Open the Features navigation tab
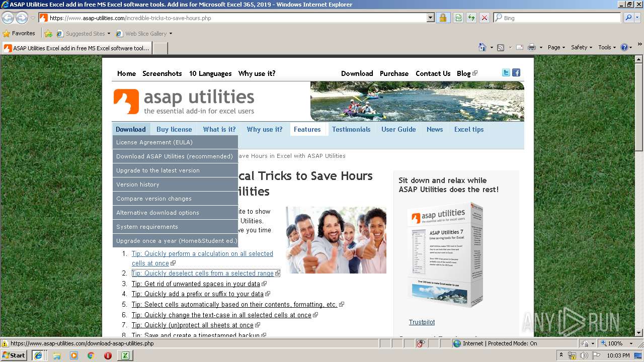The image size is (644, 362). point(307,129)
